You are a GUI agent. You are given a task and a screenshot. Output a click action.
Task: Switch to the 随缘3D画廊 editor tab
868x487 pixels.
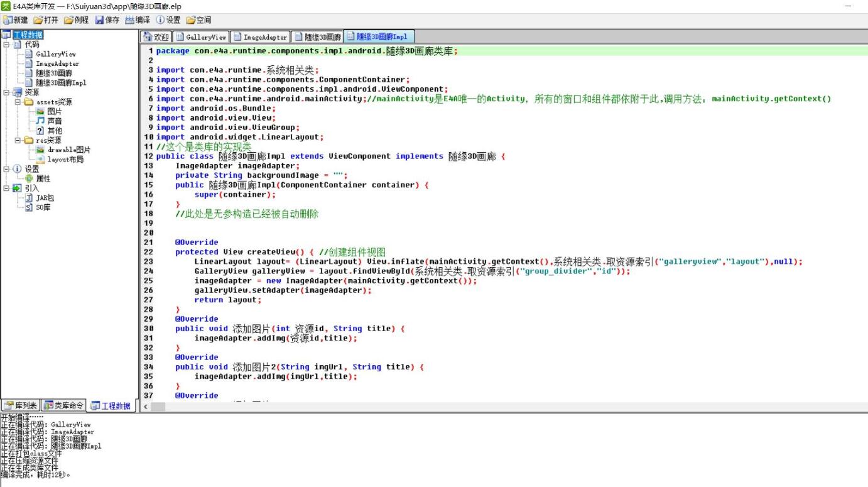(317, 37)
